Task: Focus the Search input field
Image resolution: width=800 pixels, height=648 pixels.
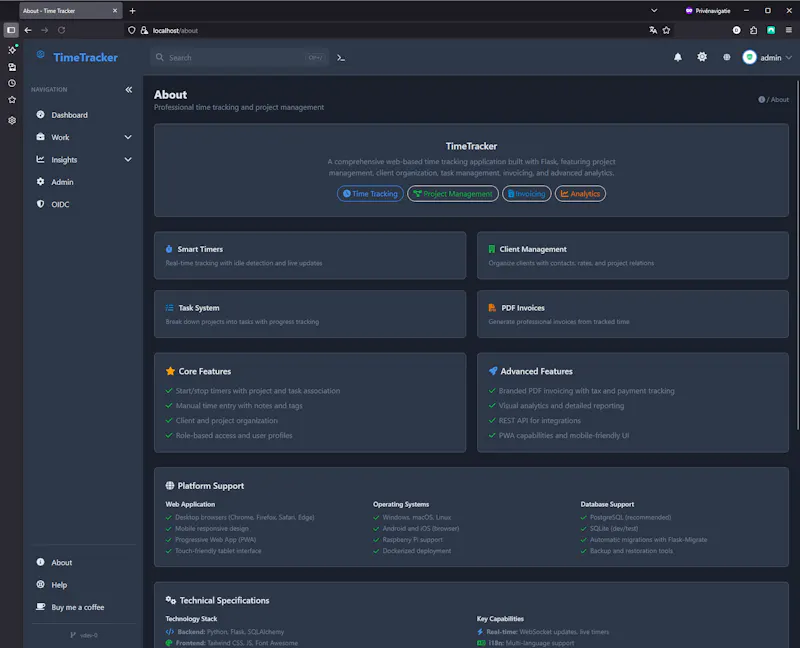Action: (x=239, y=58)
